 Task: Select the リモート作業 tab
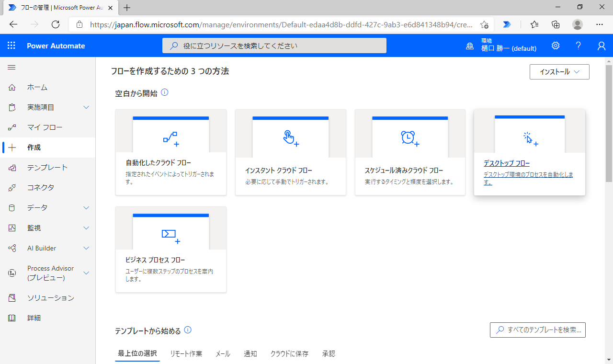click(186, 354)
